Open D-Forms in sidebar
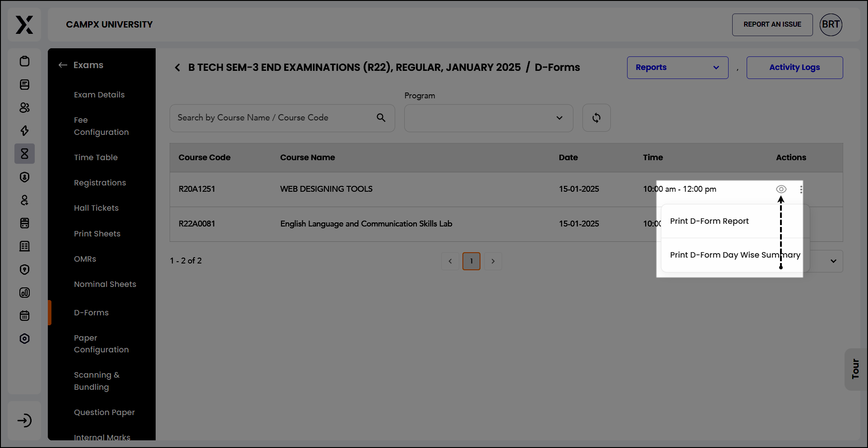This screenshot has width=868, height=448. click(x=92, y=313)
